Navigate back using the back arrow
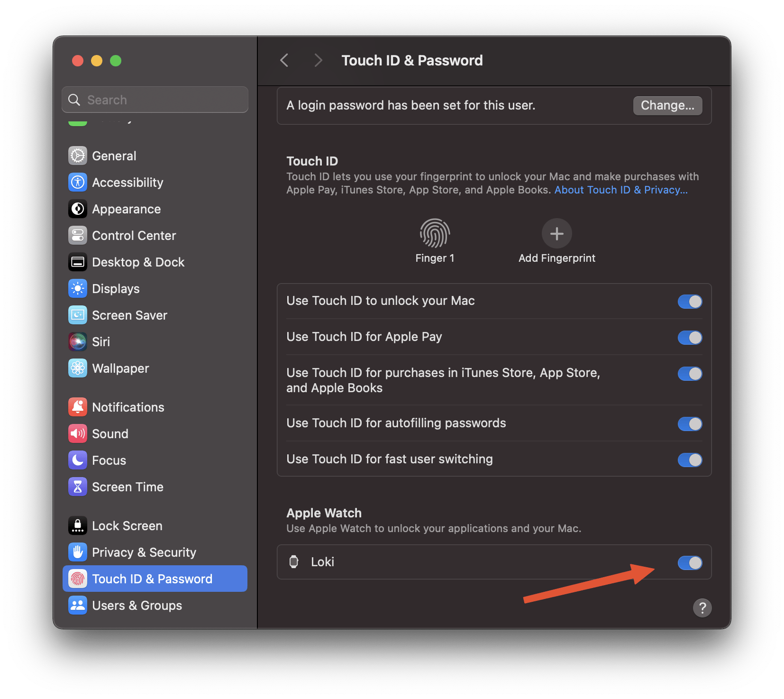This screenshot has height=699, width=784. [284, 60]
